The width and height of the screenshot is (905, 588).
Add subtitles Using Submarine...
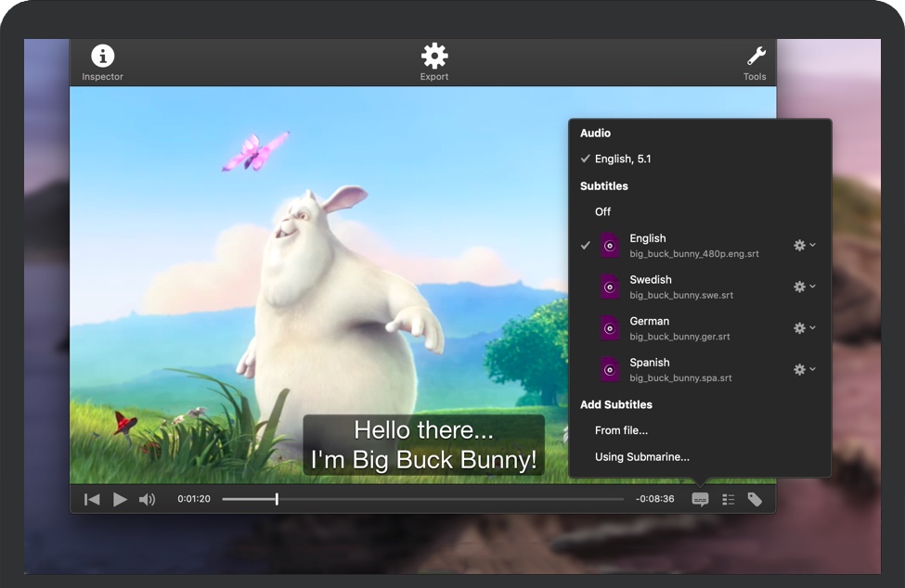[x=641, y=456]
